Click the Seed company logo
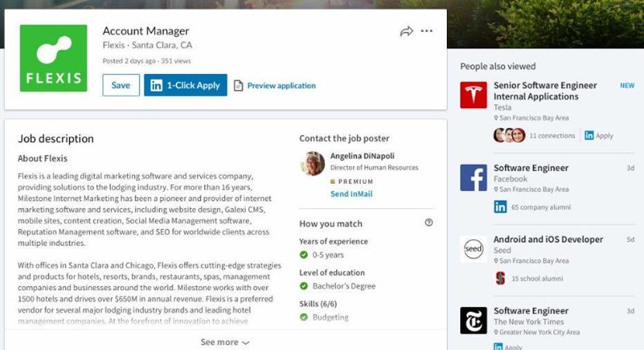This screenshot has height=350, width=644. (x=474, y=249)
